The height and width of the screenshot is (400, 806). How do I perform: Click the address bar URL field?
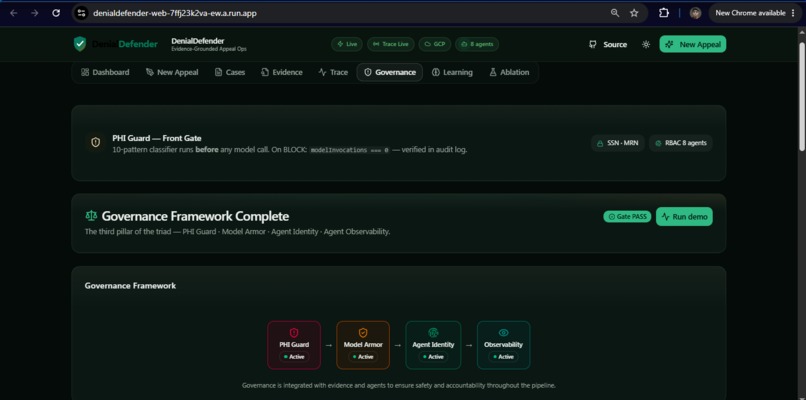[x=339, y=13]
